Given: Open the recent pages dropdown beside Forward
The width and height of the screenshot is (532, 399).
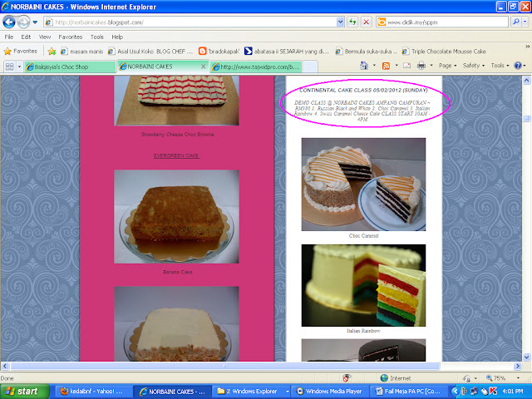Looking at the screenshot, I should pos(35,22).
